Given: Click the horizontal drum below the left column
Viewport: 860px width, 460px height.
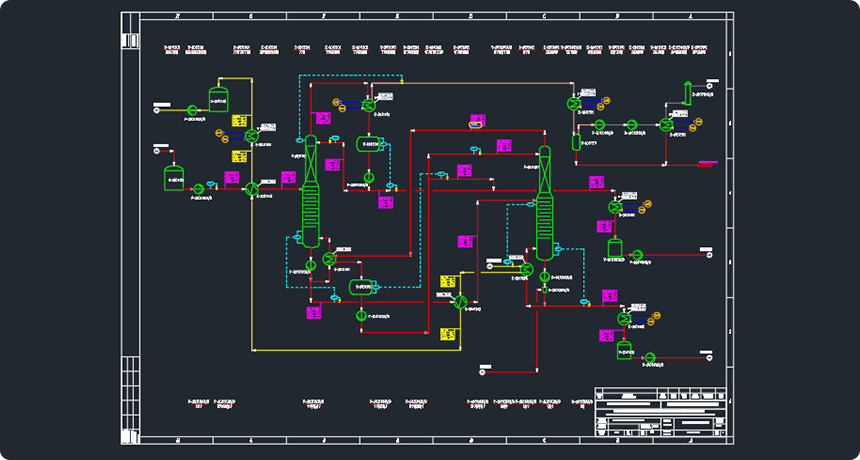Looking at the screenshot, I should tap(362, 288).
